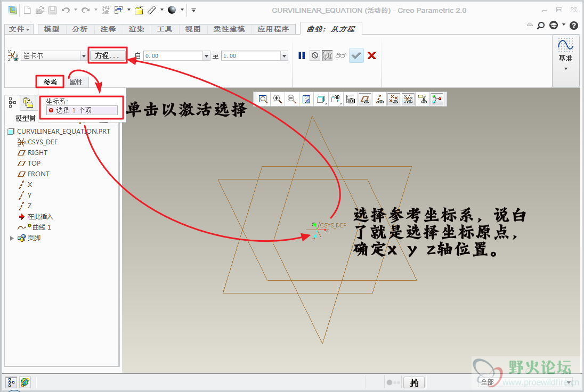584x392 pixels.
Task: Click the Zoom Out magnifier icon
Action: [x=292, y=99]
